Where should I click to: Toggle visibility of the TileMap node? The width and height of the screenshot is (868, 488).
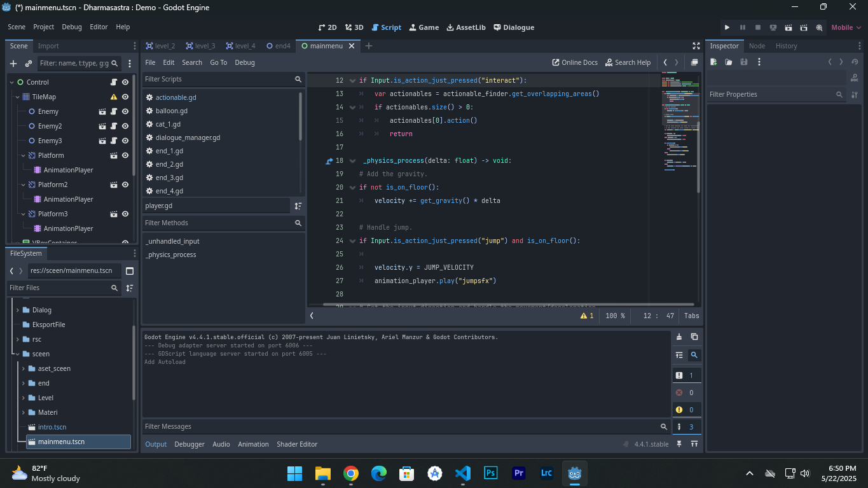[125, 97]
